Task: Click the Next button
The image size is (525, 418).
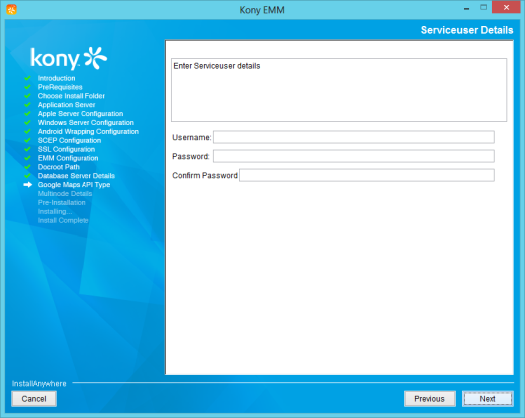Action: [488, 399]
